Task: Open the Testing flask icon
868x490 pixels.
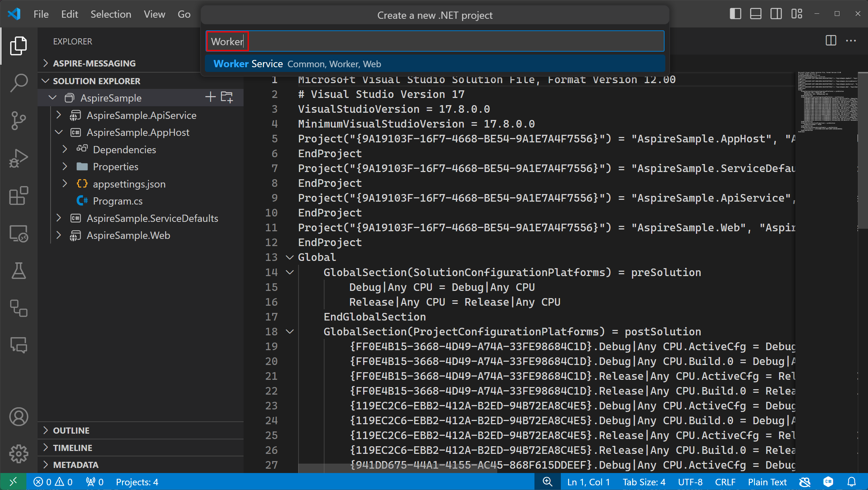Action: click(18, 271)
